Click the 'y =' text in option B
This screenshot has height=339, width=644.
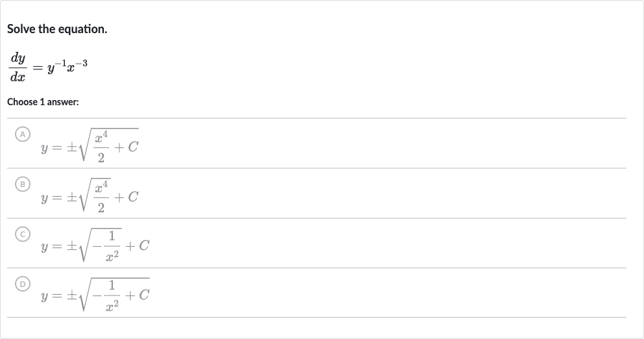(x=51, y=198)
